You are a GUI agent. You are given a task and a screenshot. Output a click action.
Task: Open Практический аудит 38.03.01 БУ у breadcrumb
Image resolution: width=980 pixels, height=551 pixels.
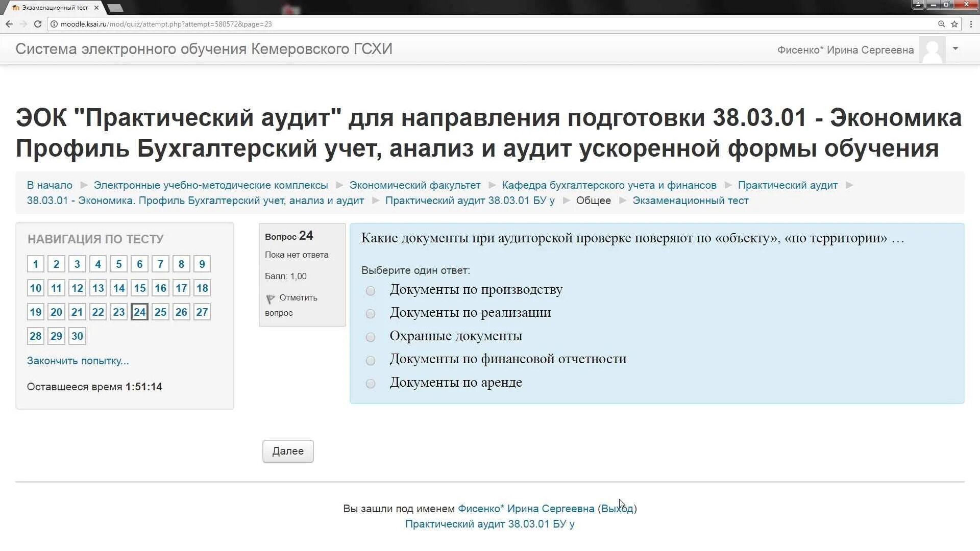pos(470,201)
